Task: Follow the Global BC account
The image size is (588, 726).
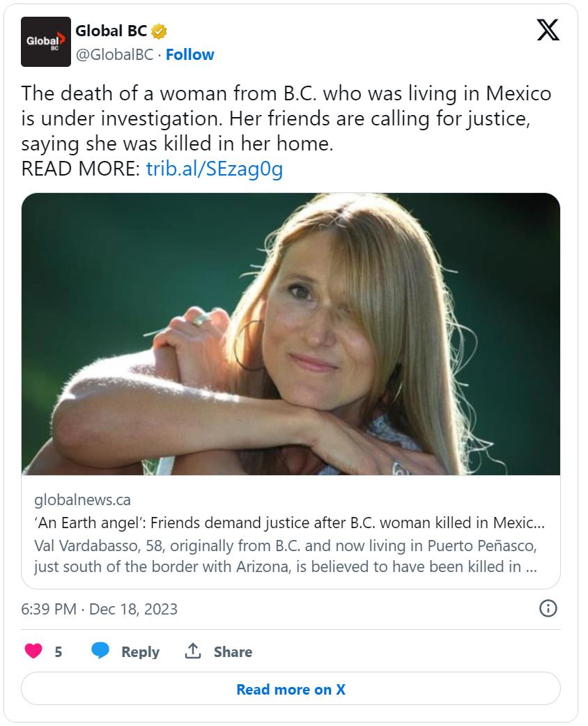Action: [x=190, y=54]
